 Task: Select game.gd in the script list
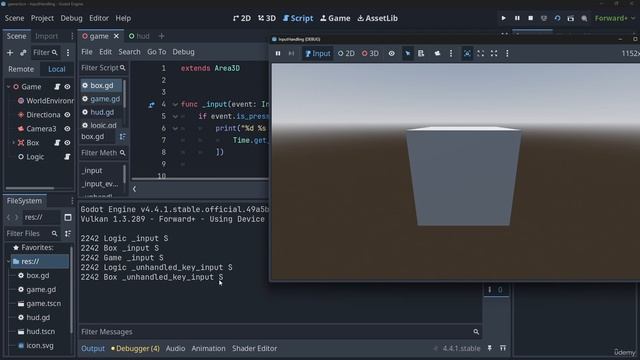click(101, 99)
